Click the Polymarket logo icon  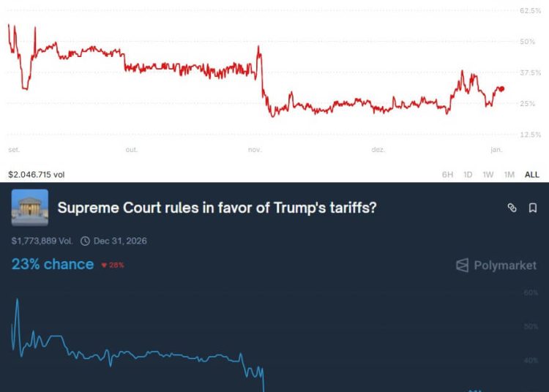point(462,265)
